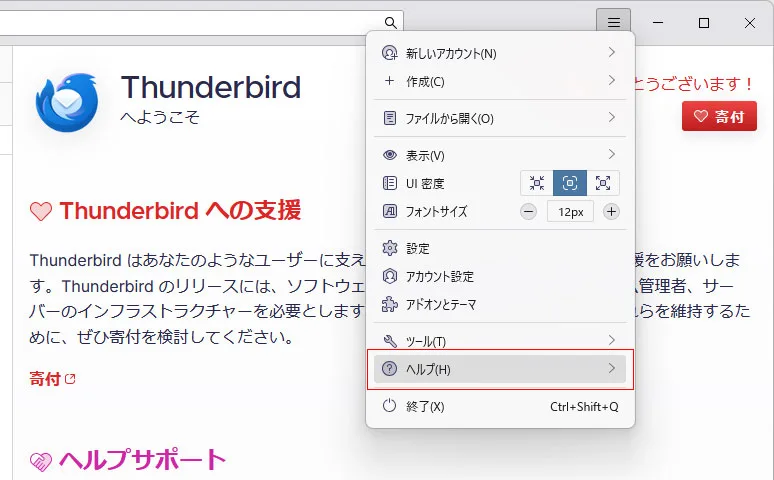Open the 作成(C) menu entry

pyautogui.click(x=500, y=81)
